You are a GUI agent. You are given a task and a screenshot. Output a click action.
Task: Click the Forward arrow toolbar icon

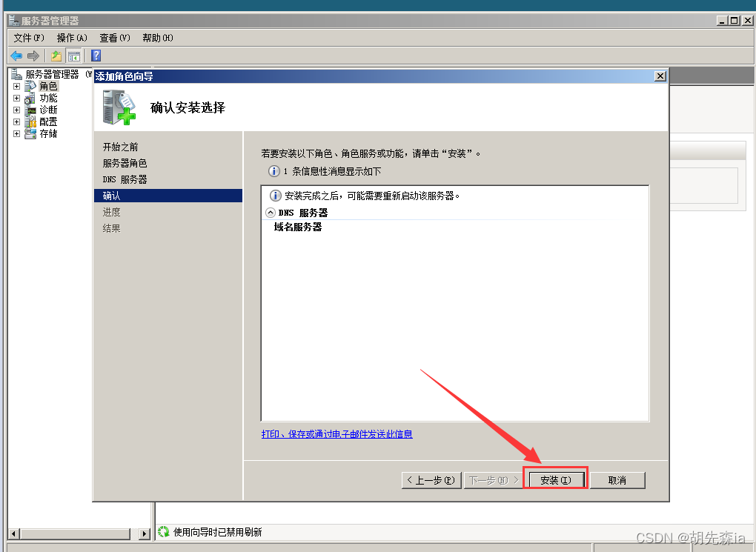pyautogui.click(x=33, y=56)
